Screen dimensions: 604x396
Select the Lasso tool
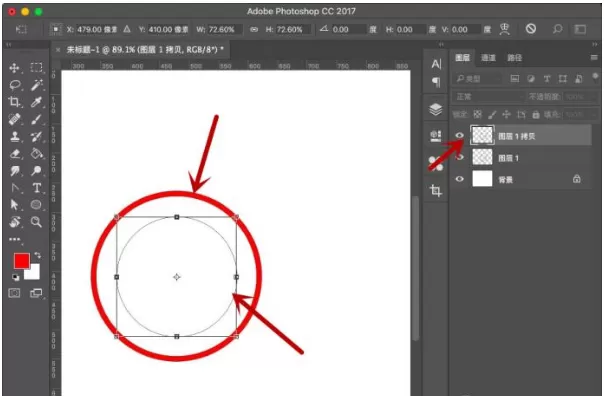tap(15, 84)
